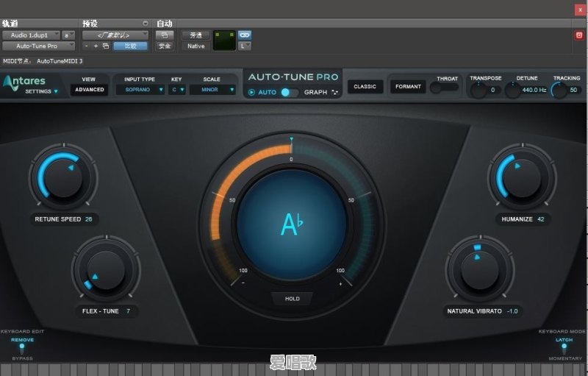This screenshot has height=376, width=588.
Task: Click the Humanize knob
Action: (x=522, y=177)
